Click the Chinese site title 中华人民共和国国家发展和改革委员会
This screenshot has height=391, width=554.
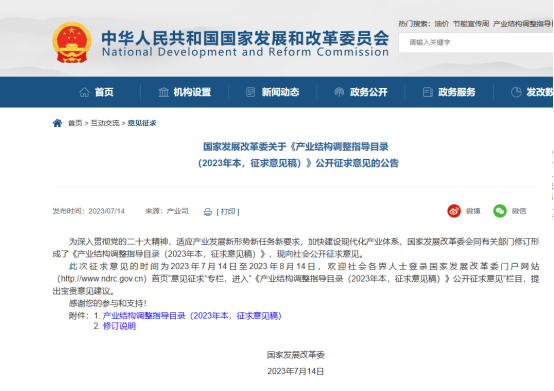pyautogui.click(x=245, y=38)
